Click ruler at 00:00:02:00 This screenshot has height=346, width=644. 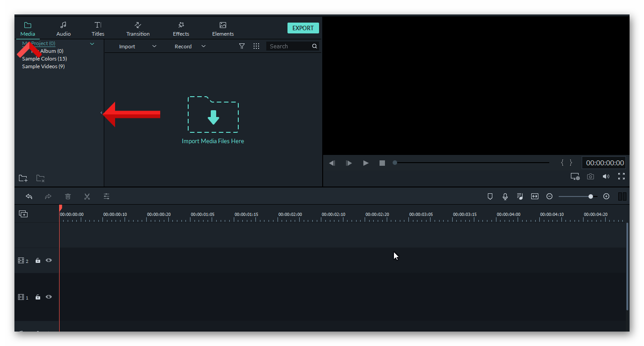[290, 215]
